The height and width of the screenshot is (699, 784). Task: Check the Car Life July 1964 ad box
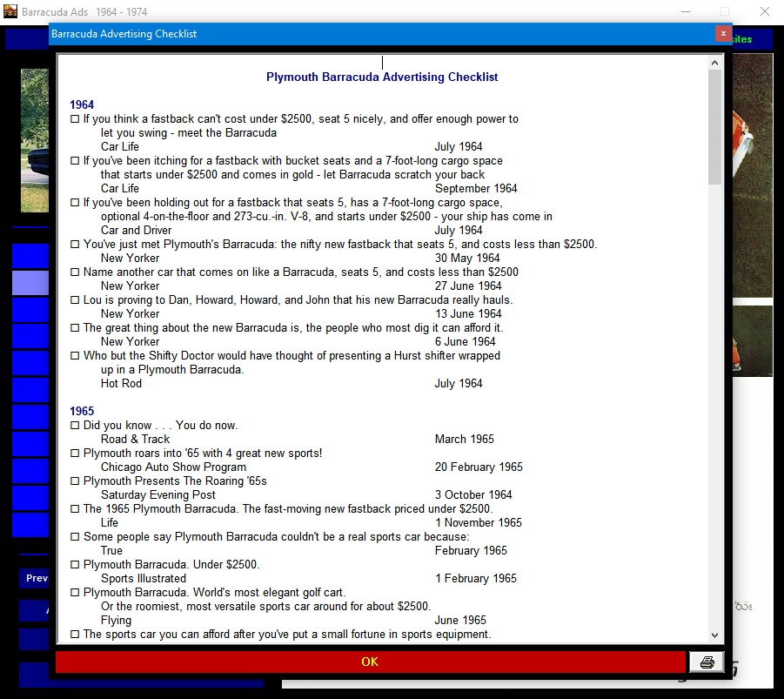click(75, 119)
